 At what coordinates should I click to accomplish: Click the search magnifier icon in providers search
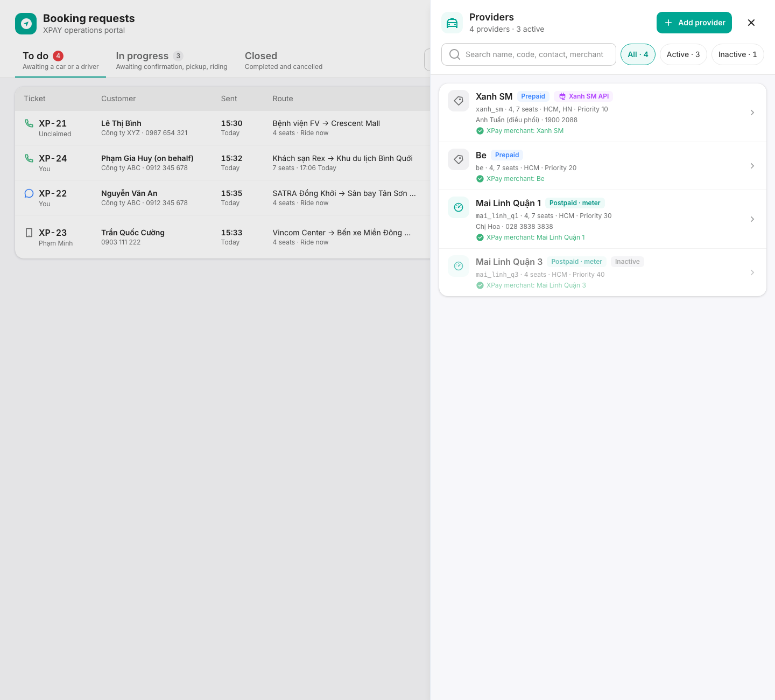pos(455,54)
